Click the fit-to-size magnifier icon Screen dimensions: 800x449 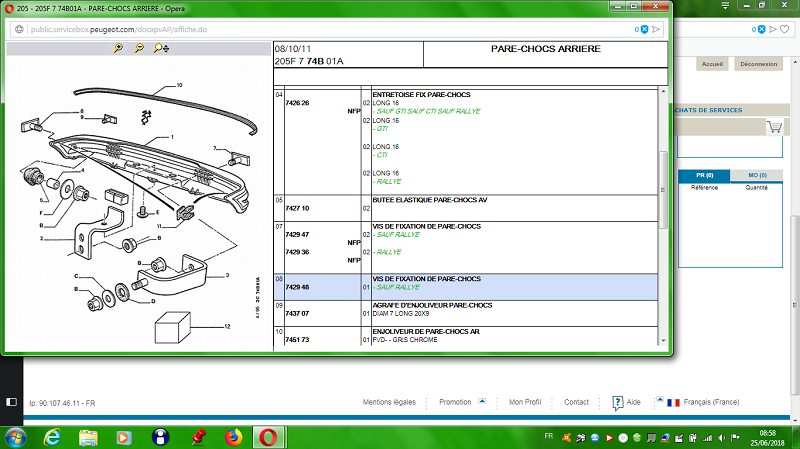[x=160, y=48]
